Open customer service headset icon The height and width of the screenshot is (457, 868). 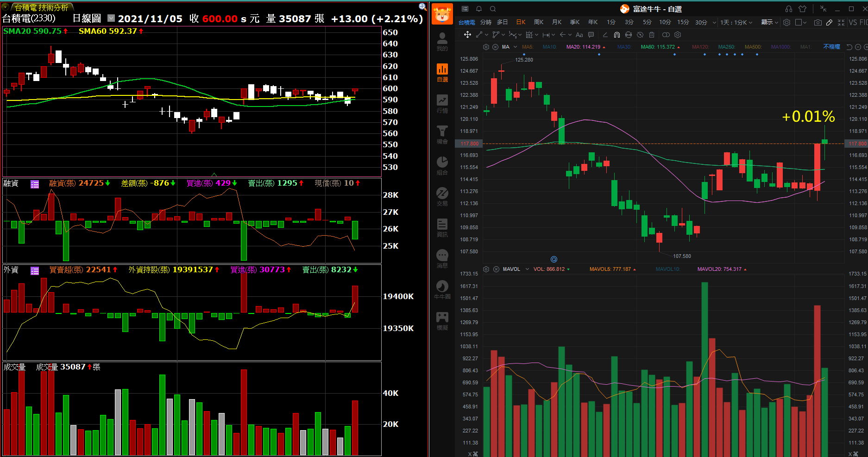click(789, 9)
